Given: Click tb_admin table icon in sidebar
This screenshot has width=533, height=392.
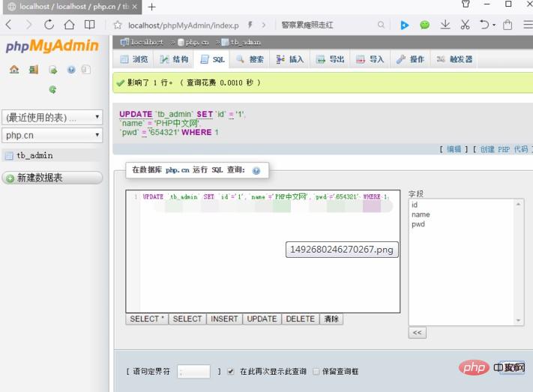Looking at the screenshot, I should coord(9,156).
